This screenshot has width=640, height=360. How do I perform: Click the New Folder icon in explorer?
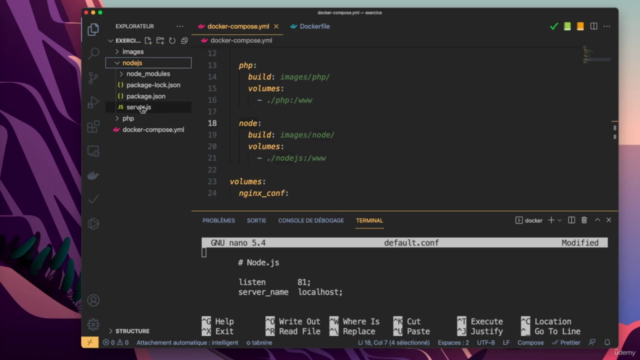[x=160, y=40]
